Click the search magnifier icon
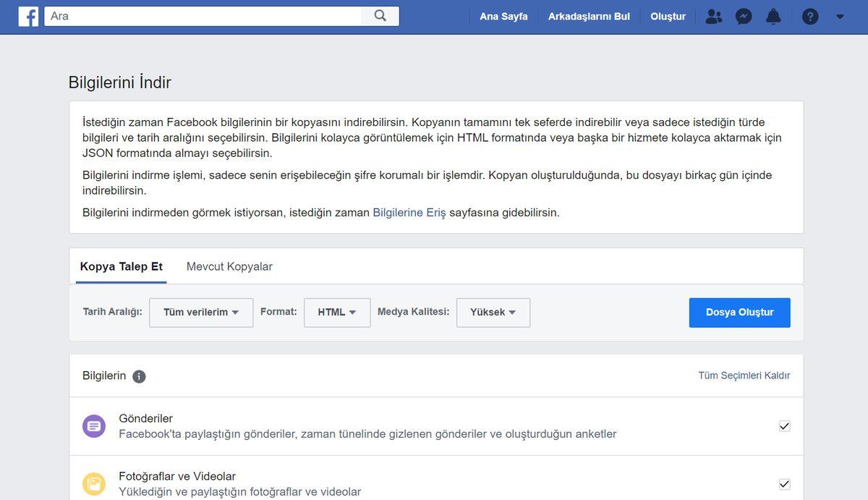This screenshot has width=868, height=500. (380, 14)
